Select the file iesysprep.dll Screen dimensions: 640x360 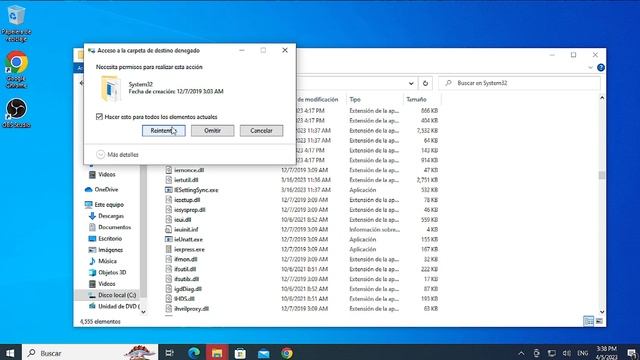tap(189, 210)
